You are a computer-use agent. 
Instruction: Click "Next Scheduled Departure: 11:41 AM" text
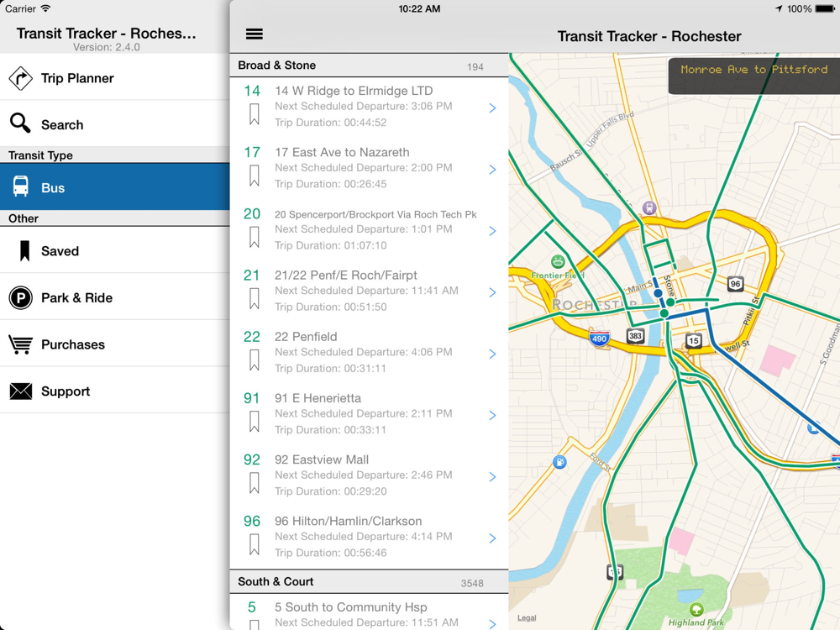(x=366, y=291)
